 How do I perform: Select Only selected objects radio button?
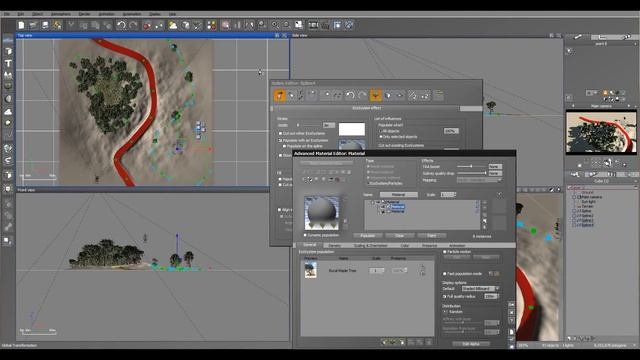tap(381, 137)
